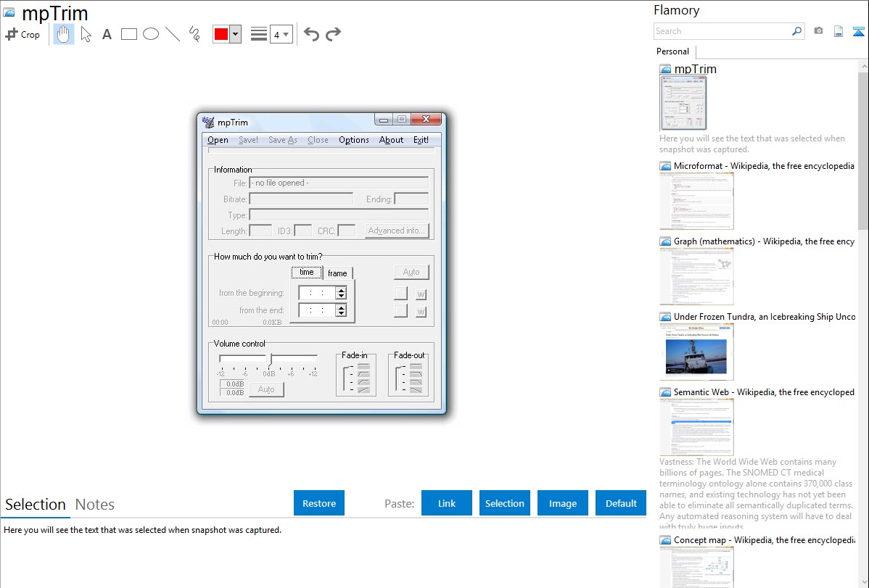Focus the Flamory search field
Screen dimensions: 869x588
[x=722, y=31]
